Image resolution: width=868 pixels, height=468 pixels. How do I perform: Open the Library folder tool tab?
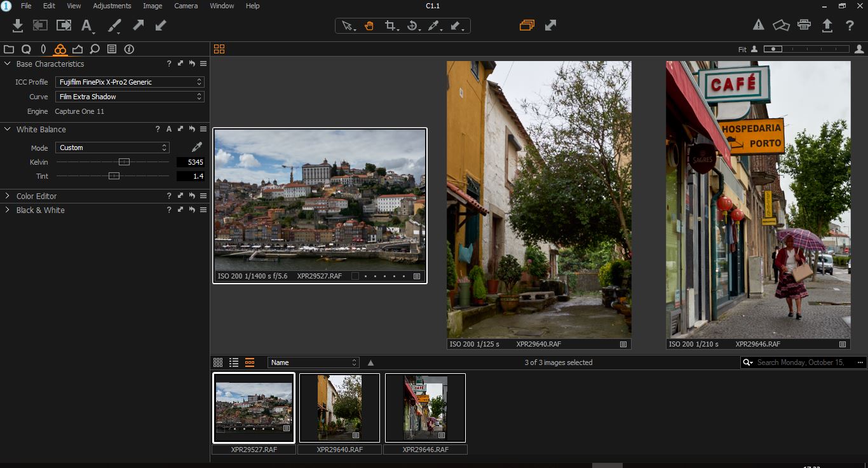coord(9,49)
